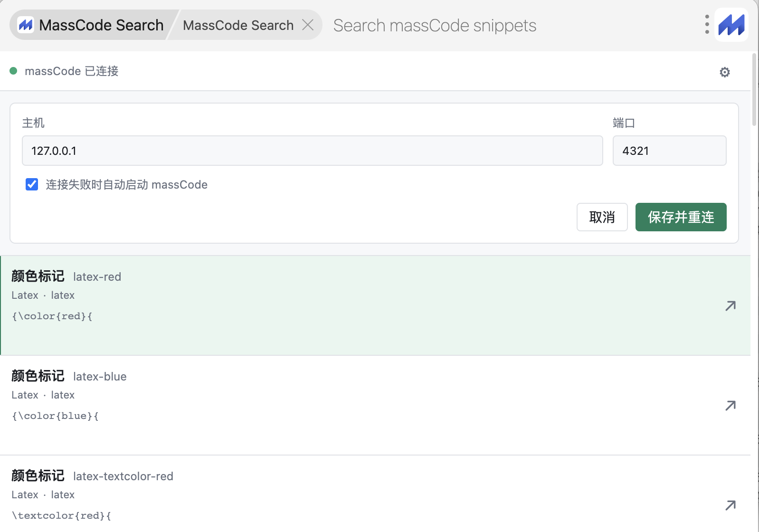Click the \textcolor{red}{ code preview
759x532 pixels.
click(x=61, y=515)
